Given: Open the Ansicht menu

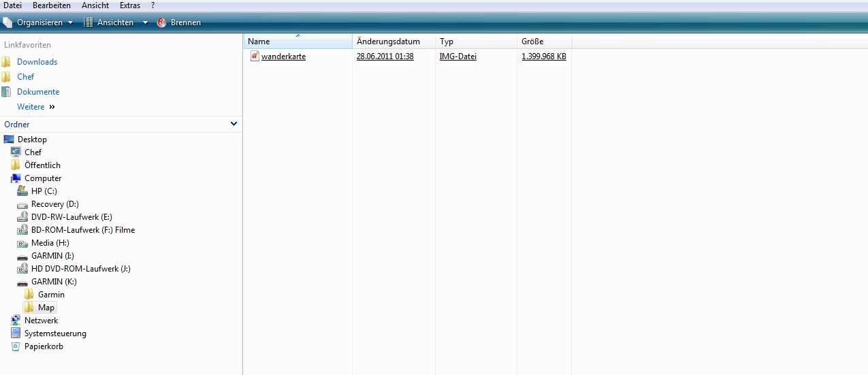Looking at the screenshot, I should [95, 5].
